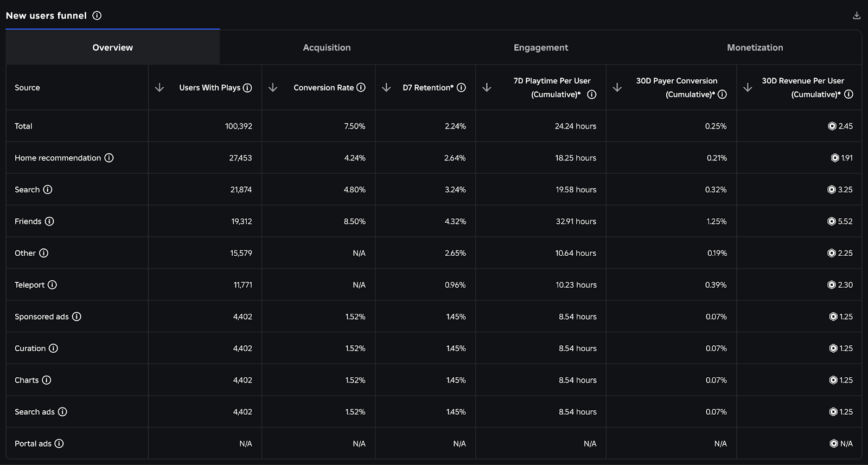This screenshot has height=465, width=868.
Task: Sort table by Conversion Rate arrow
Action: (273, 88)
